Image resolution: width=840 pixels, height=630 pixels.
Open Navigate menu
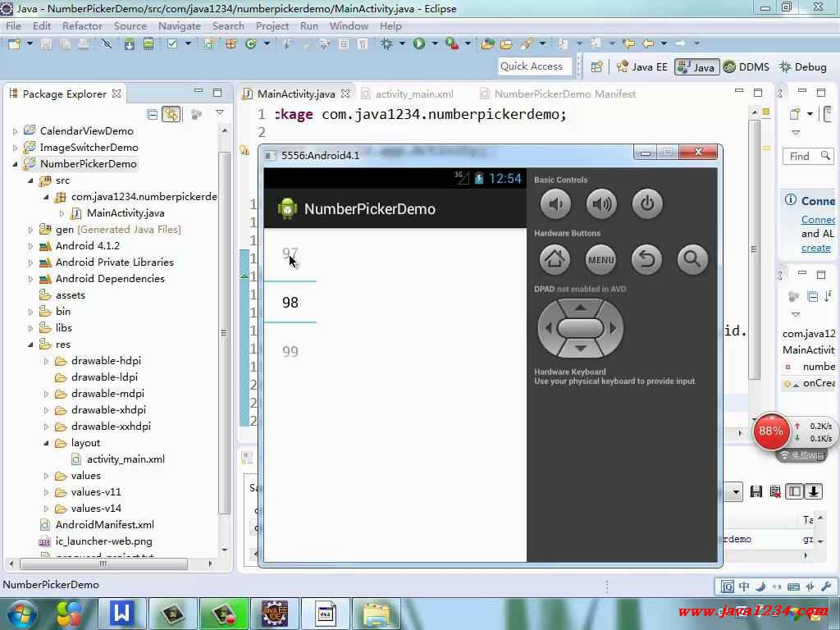click(180, 25)
